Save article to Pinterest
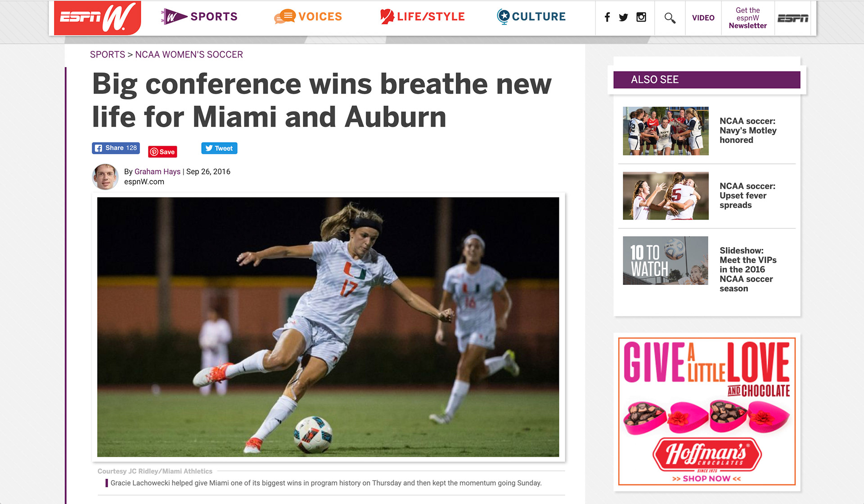Screen dimensions: 864x504 162,152
